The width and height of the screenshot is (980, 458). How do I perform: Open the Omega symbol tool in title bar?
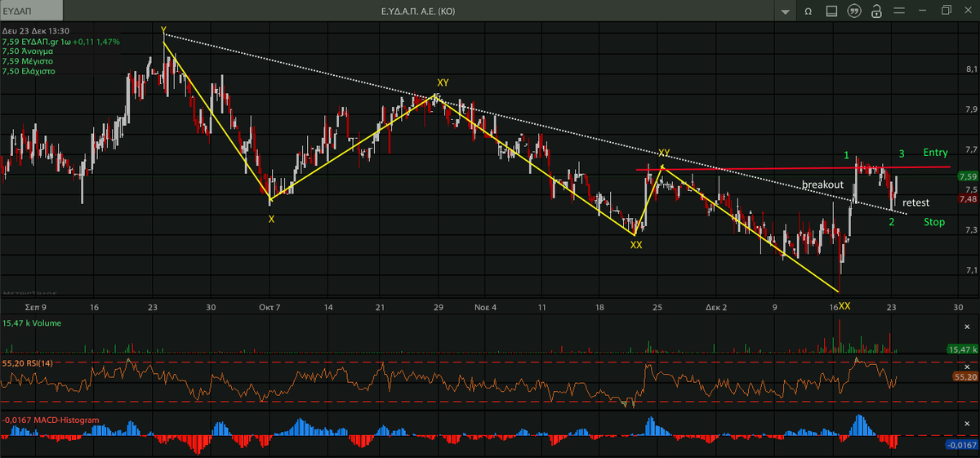(808, 11)
